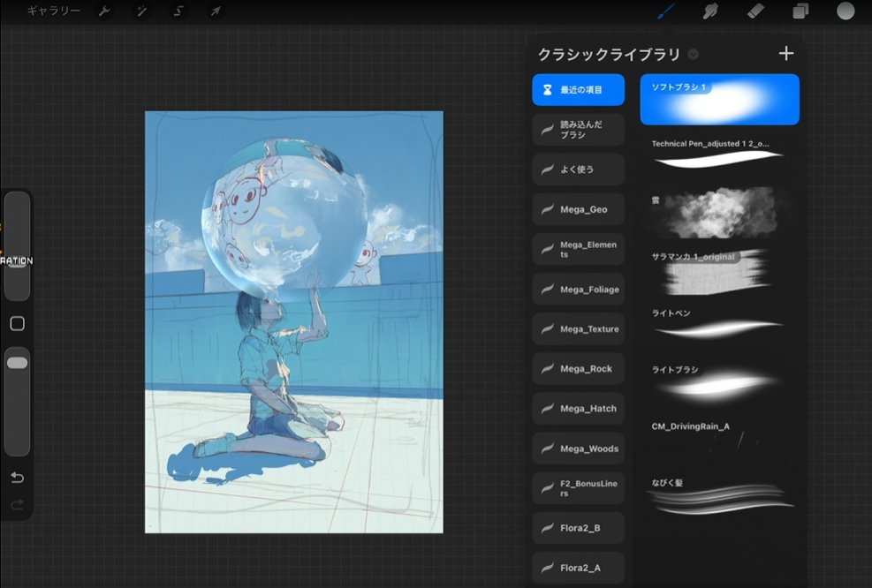The width and height of the screenshot is (872, 588).
Task: Select the Paint brush tool
Action: (x=665, y=11)
